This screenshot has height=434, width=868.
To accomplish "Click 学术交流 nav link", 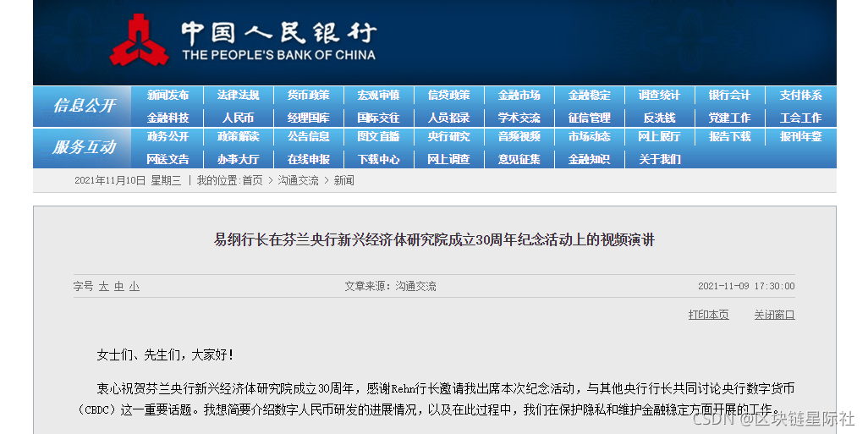I will [519, 118].
